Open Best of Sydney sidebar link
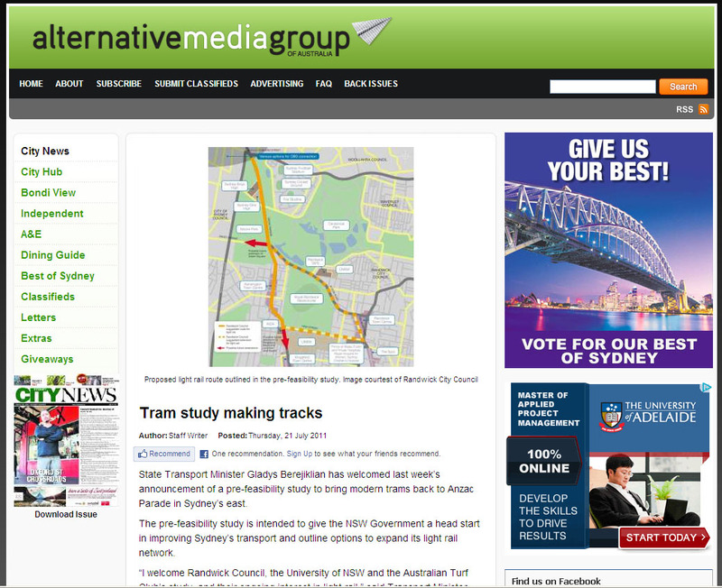722x588 pixels. pos(57,276)
